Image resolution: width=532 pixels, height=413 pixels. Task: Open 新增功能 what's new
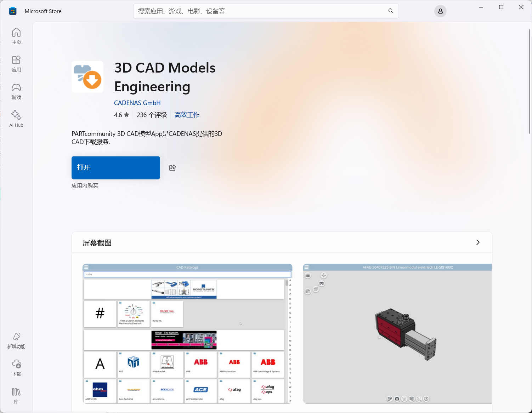[x=16, y=340]
